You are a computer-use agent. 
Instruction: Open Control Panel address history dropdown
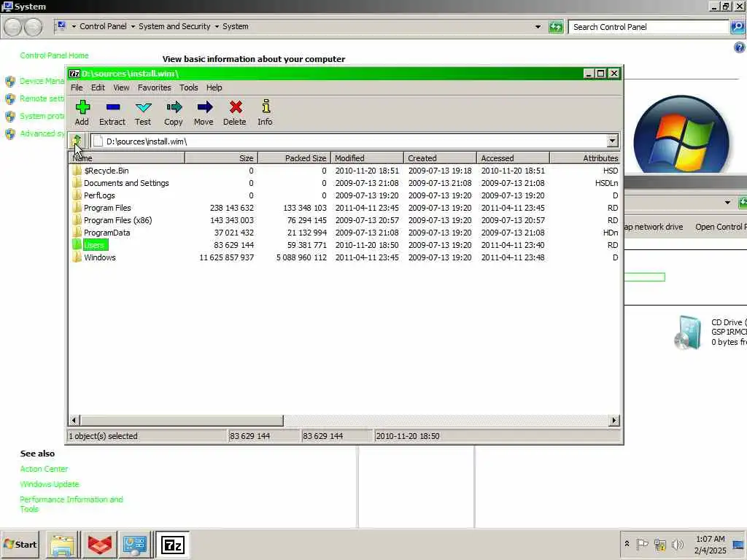(x=538, y=27)
